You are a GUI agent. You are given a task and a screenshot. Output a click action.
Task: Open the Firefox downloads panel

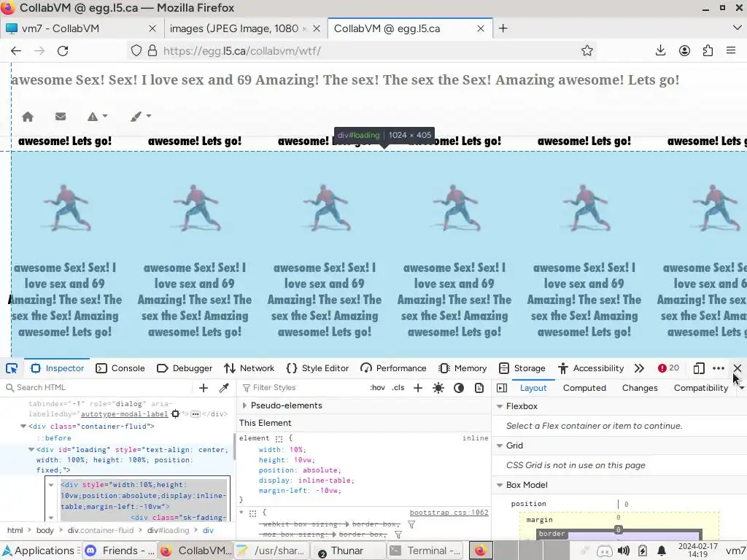(660, 50)
